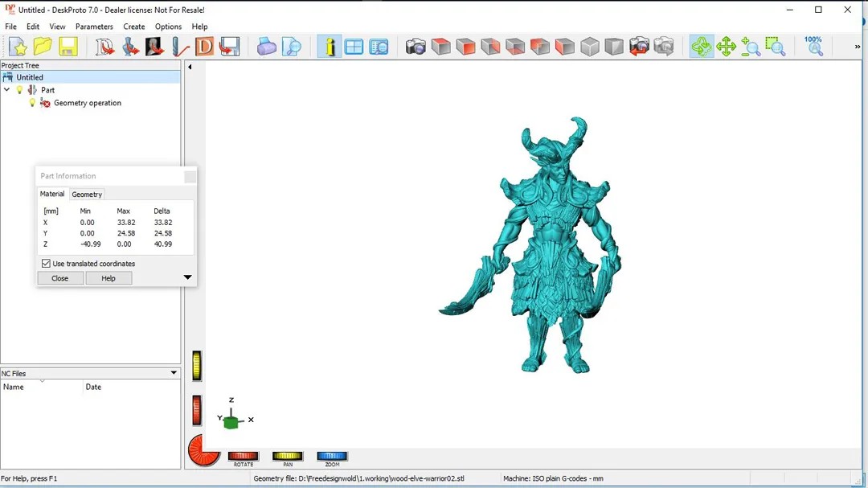Save the project with the yellow floppy icon
868x488 pixels.
tap(68, 47)
